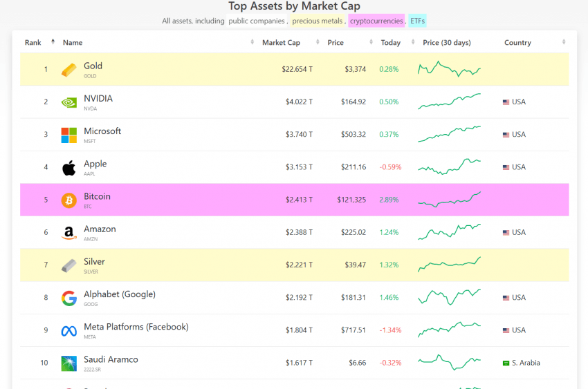
Task: Click the Alphabet Google logo icon
Action: [69, 298]
